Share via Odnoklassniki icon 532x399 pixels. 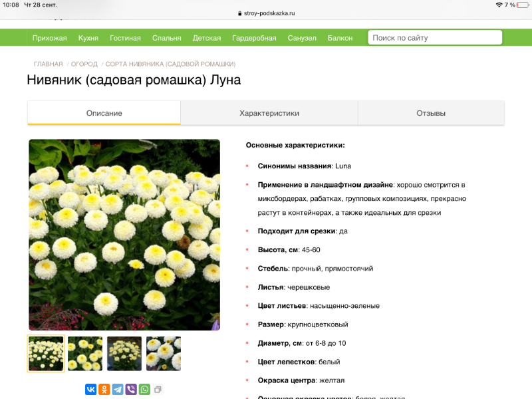(x=104, y=389)
